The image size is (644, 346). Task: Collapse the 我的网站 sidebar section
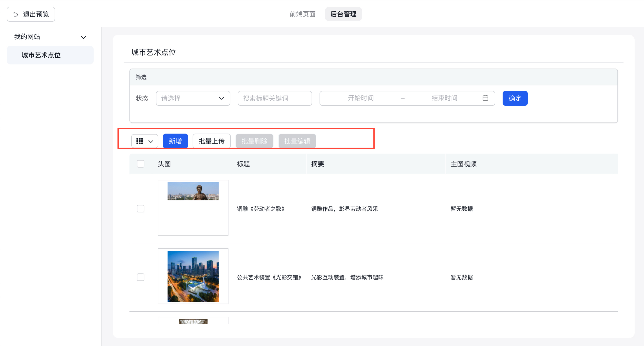83,37
